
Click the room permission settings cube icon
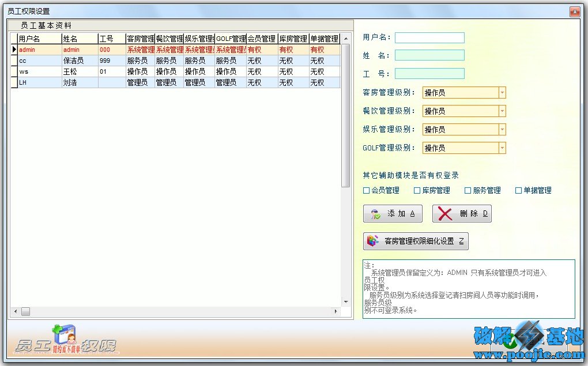click(374, 242)
